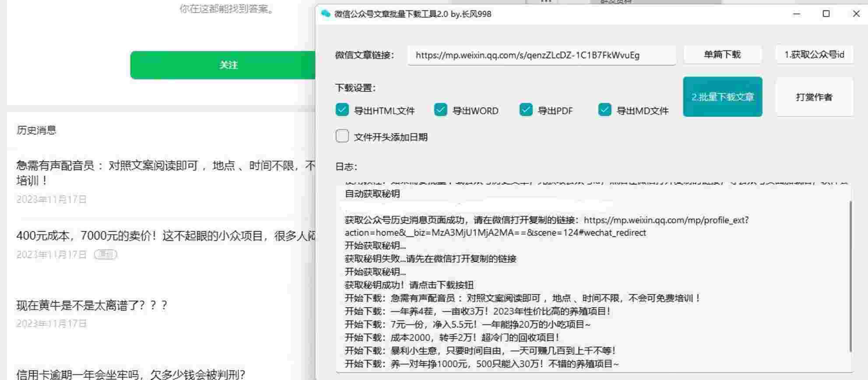Open article 现在黄牛是不是太离谱了
The image size is (868, 380).
tap(92, 305)
